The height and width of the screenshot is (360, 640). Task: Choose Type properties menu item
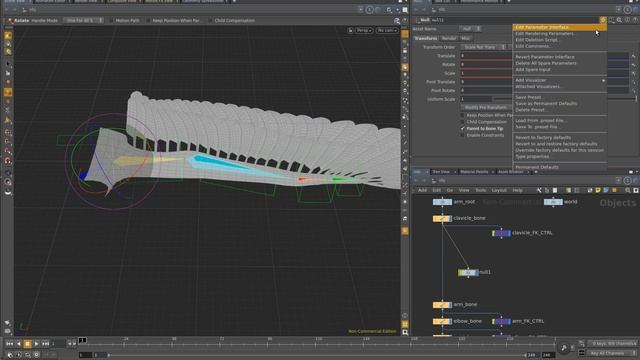[560, 157]
